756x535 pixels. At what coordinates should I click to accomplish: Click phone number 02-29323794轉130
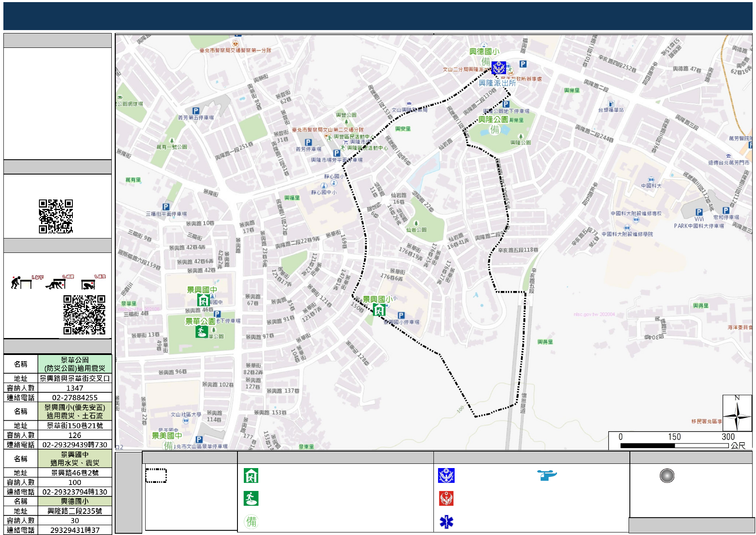pyautogui.click(x=75, y=492)
